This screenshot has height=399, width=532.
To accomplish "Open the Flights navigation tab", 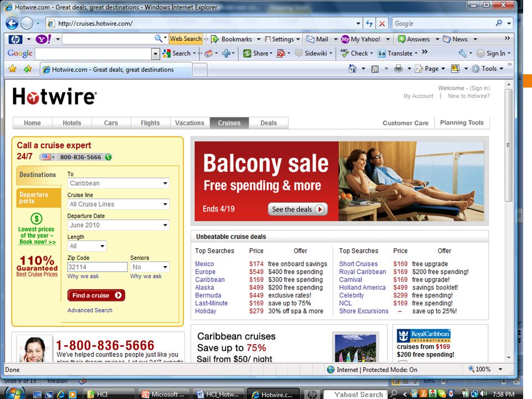I will click(x=150, y=123).
